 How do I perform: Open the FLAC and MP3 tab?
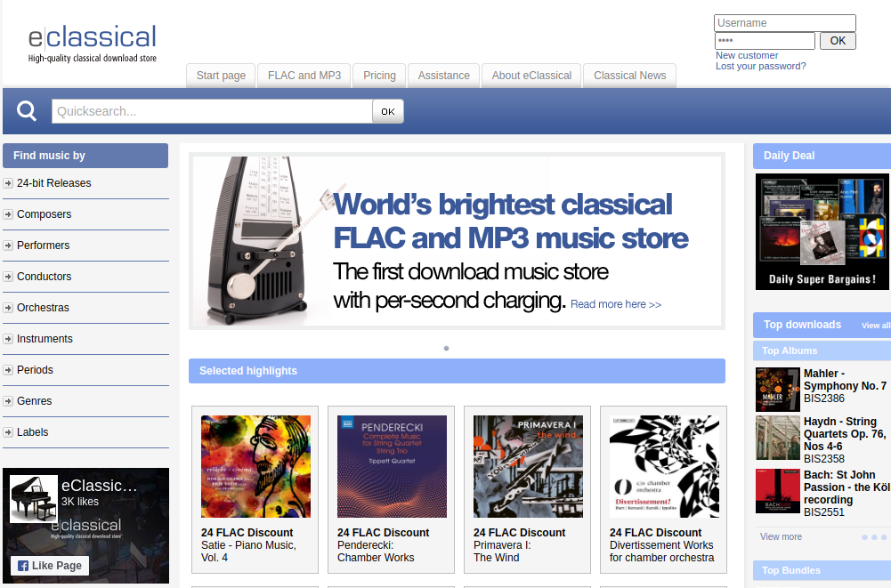click(x=304, y=76)
